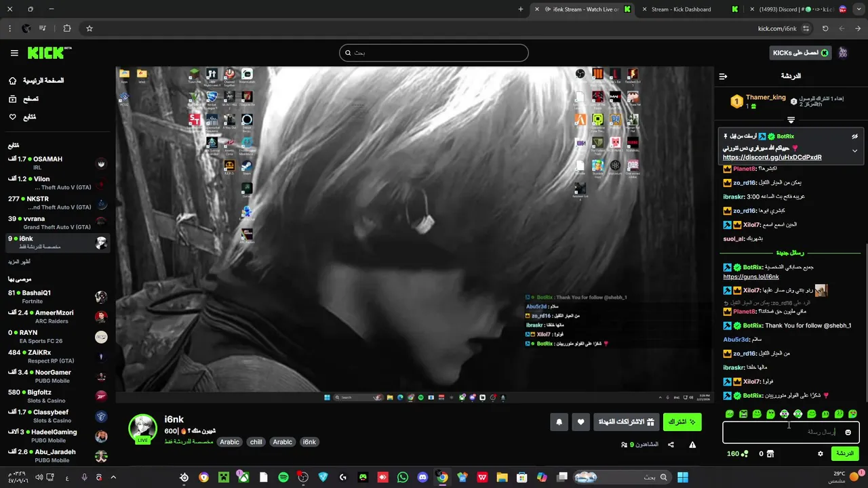The height and width of the screenshot is (488, 868).
Task: Select the i6nk channel in sidebar
Action: pyautogui.click(x=58, y=242)
